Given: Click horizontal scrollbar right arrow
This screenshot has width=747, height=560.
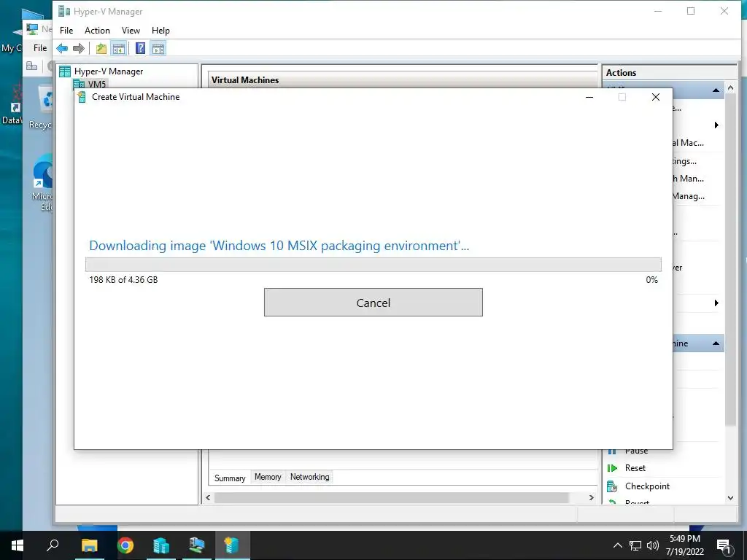Looking at the screenshot, I should coord(591,497).
